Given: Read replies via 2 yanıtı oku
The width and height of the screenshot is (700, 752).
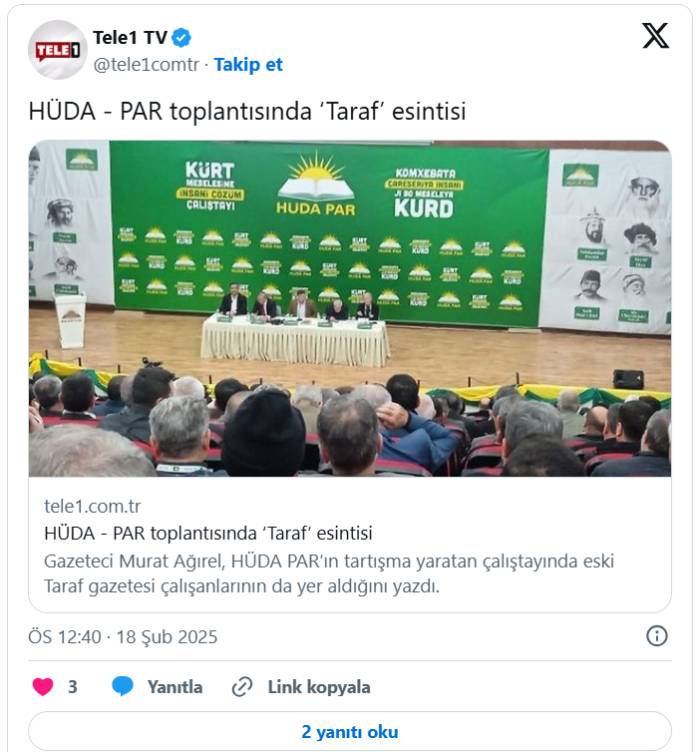Looking at the screenshot, I should point(350,731).
